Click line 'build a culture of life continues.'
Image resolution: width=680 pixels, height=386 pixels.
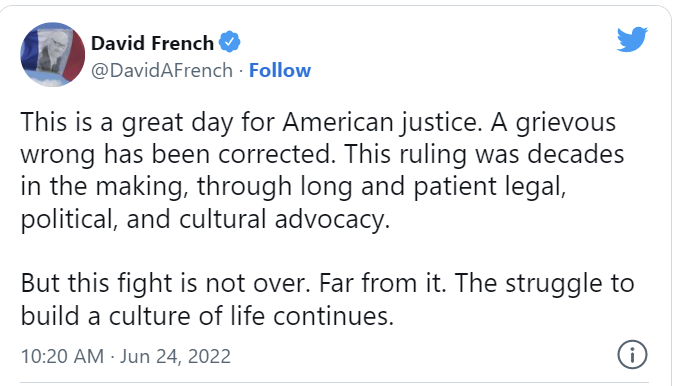point(207,316)
